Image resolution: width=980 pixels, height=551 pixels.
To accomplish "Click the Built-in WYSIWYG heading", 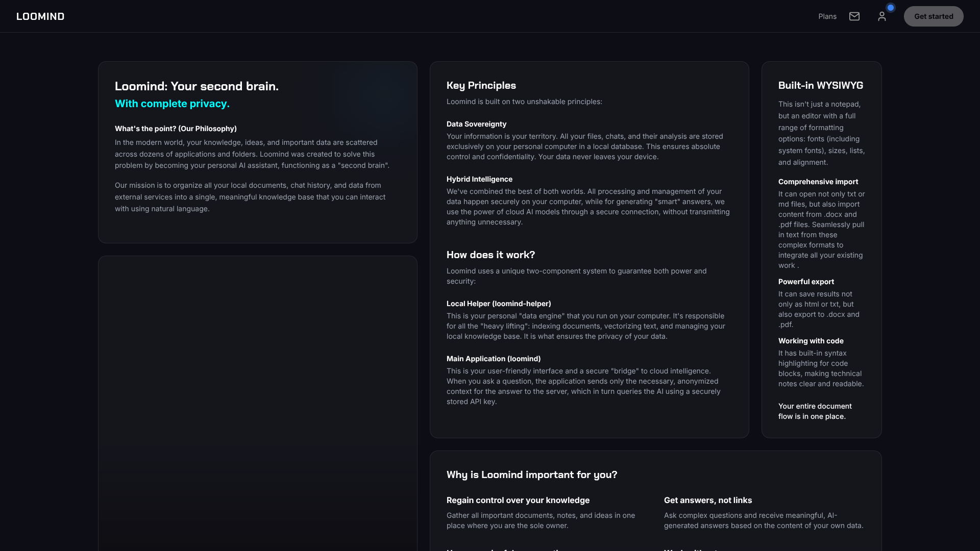I will click(820, 85).
